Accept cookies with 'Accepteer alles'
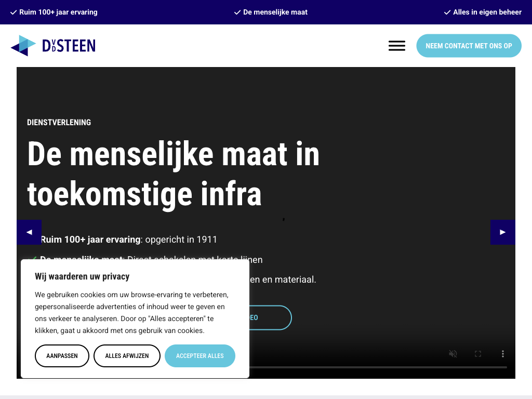The height and width of the screenshot is (399, 532). [200, 356]
